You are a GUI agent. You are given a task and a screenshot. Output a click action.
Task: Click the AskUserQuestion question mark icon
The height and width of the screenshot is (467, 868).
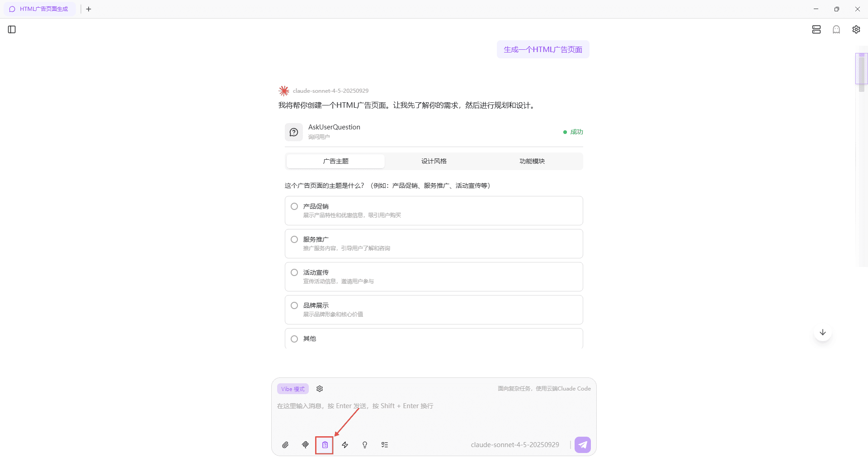click(x=294, y=132)
